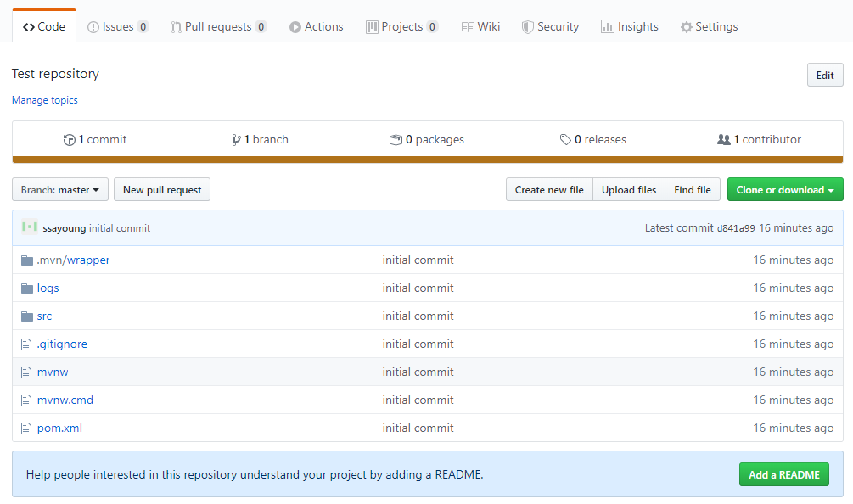Click the file icon for mvnw.cmd
The image size is (853, 504).
[x=26, y=400]
